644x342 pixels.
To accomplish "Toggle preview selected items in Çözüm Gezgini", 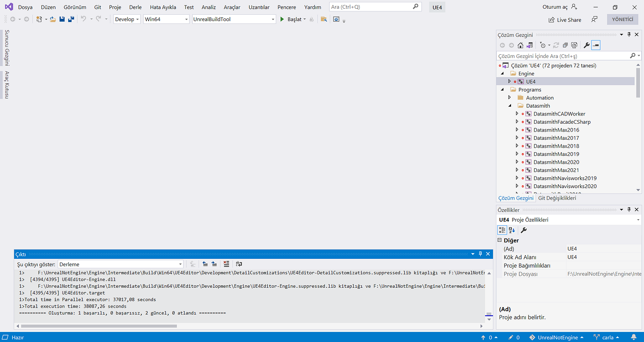I will (596, 45).
